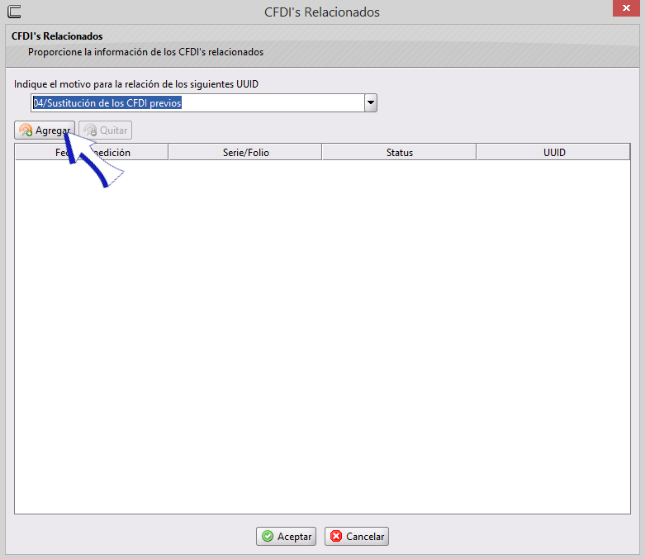Open the window system menu icon
The width and height of the screenshot is (645, 559).
(14, 11)
